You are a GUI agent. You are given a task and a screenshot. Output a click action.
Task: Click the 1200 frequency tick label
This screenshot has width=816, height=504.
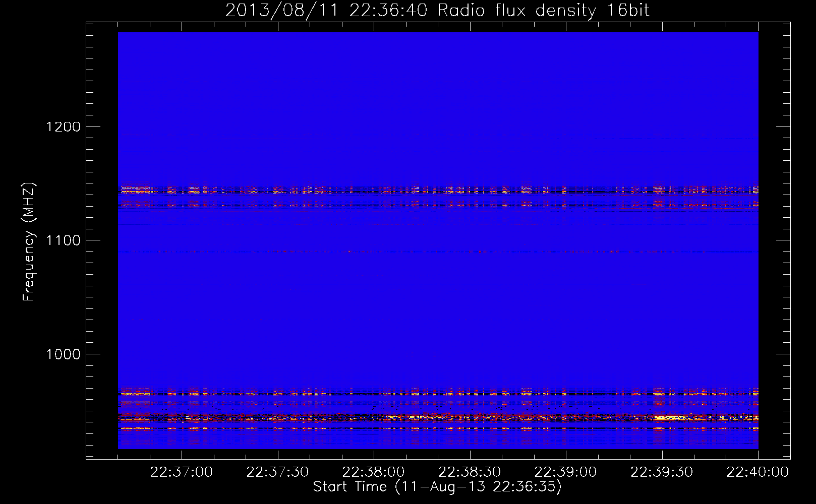point(63,127)
